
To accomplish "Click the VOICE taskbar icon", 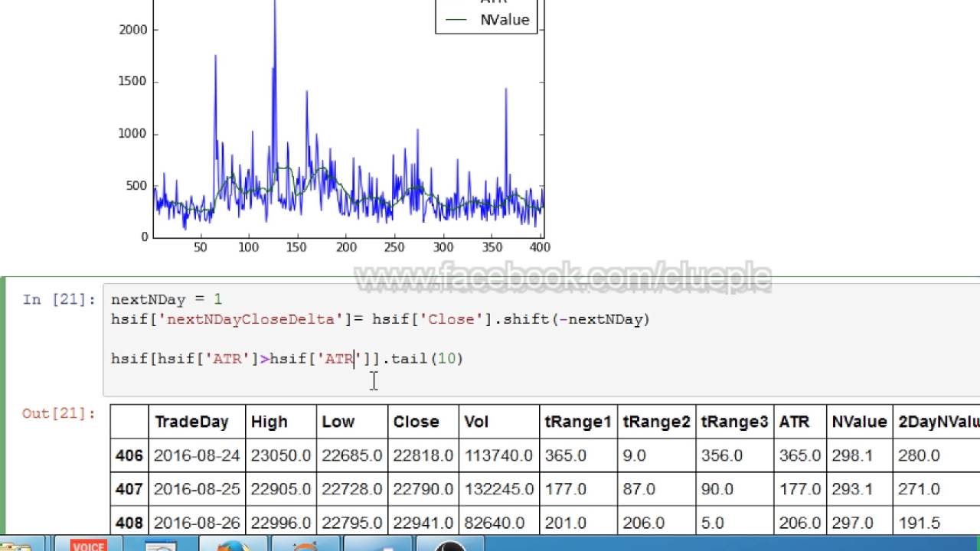I will [88, 545].
